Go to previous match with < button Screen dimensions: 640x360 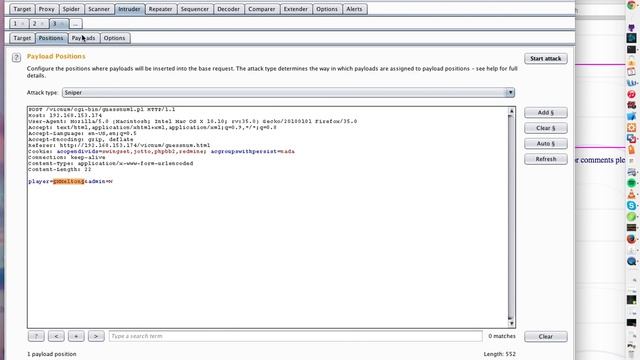click(56, 336)
